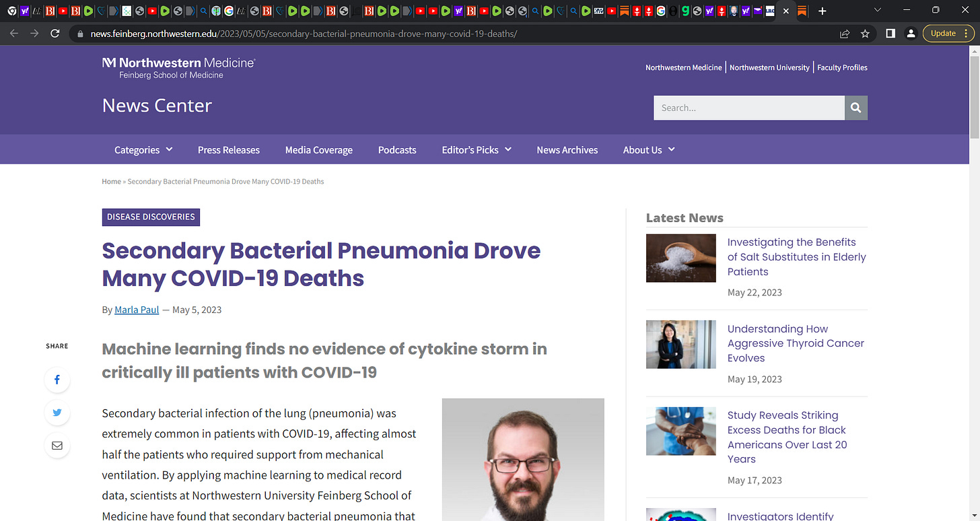The image size is (980, 521).
Task: Open the browser side panel
Action: point(890,34)
